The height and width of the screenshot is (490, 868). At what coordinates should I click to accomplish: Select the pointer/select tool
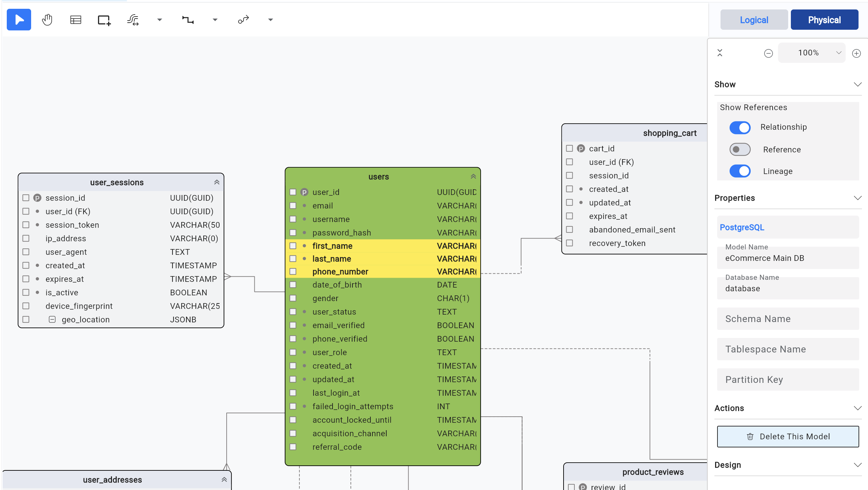click(x=19, y=19)
